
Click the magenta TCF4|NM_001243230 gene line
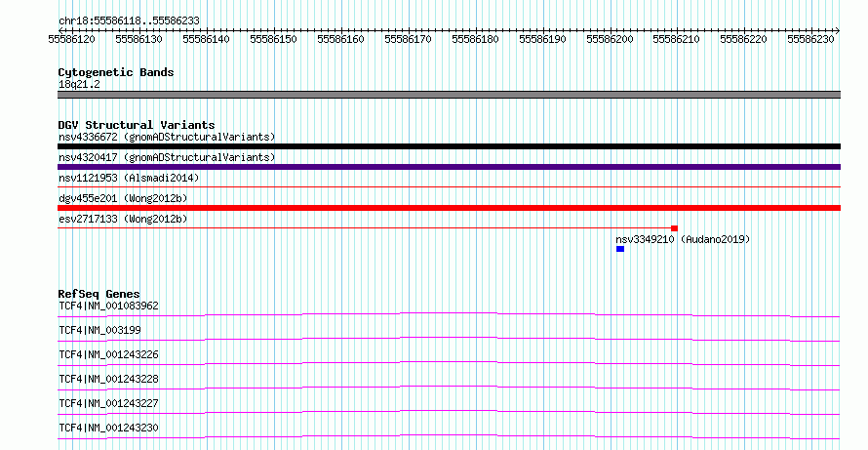pos(449,436)
